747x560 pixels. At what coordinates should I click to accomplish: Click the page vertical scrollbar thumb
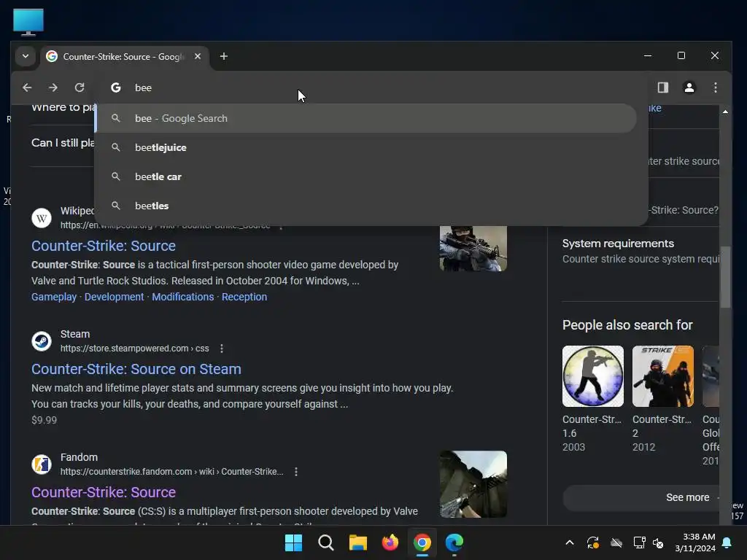pyautogui.click(x=725, y=277)
